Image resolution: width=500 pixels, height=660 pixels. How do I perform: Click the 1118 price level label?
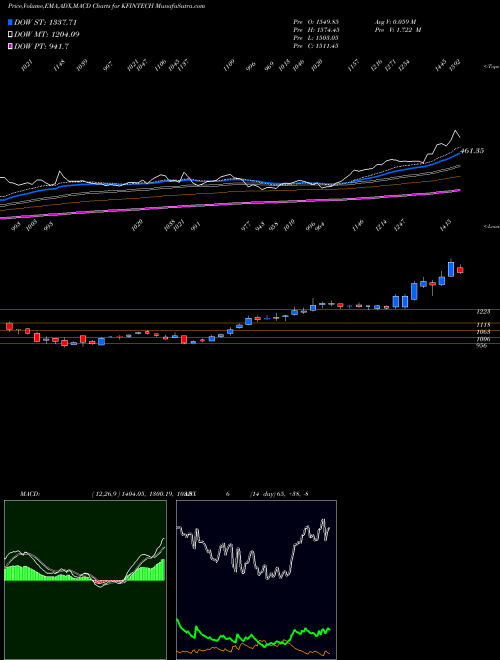click(483, 325)
